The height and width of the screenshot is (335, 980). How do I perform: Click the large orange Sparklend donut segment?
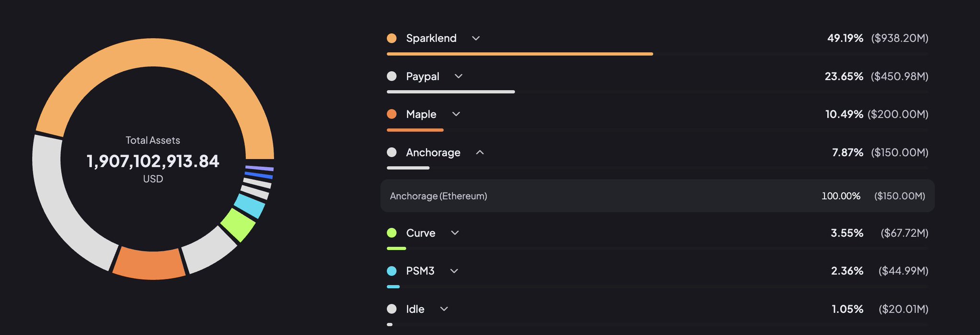153,53
